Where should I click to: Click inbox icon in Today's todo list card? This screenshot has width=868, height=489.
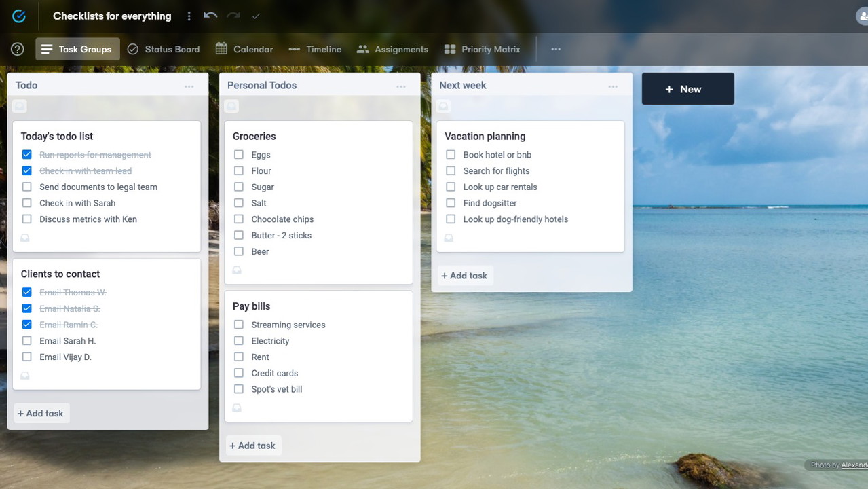coord(25,238)
